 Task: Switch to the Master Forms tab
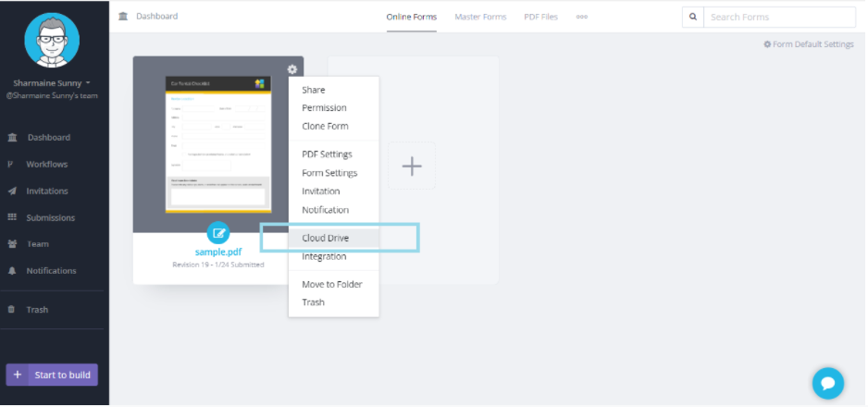pos(480,17)
